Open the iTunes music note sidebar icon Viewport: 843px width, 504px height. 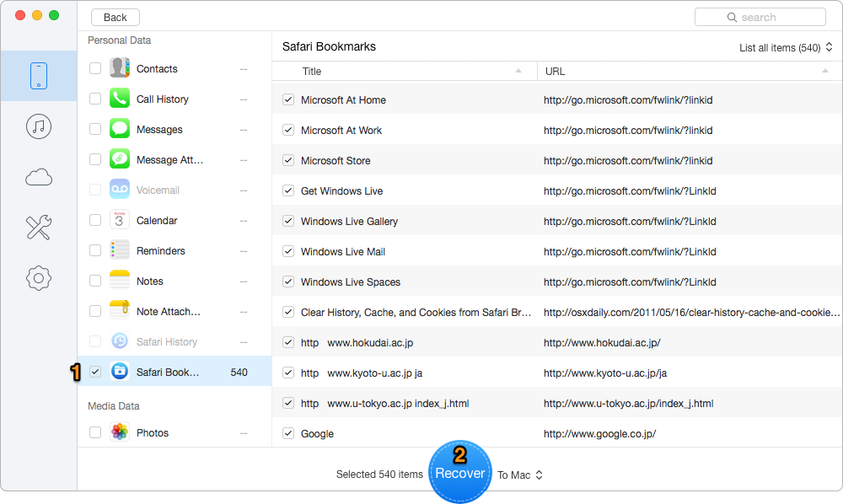tap(39, 126)
